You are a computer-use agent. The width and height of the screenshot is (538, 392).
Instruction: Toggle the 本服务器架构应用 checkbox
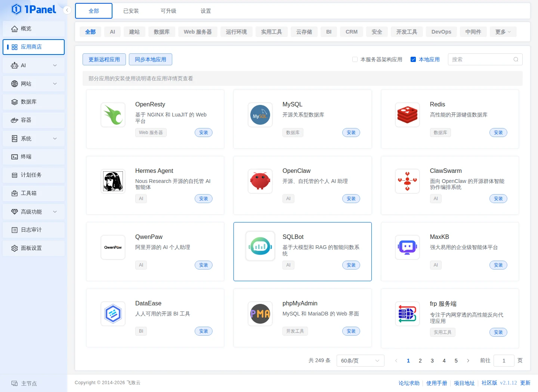[x=355, y=59]
